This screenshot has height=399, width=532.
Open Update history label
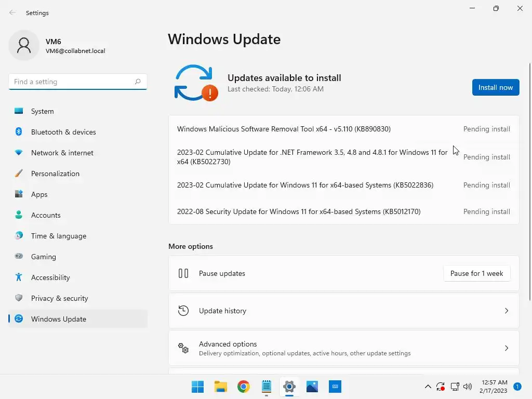pos(222,311)
